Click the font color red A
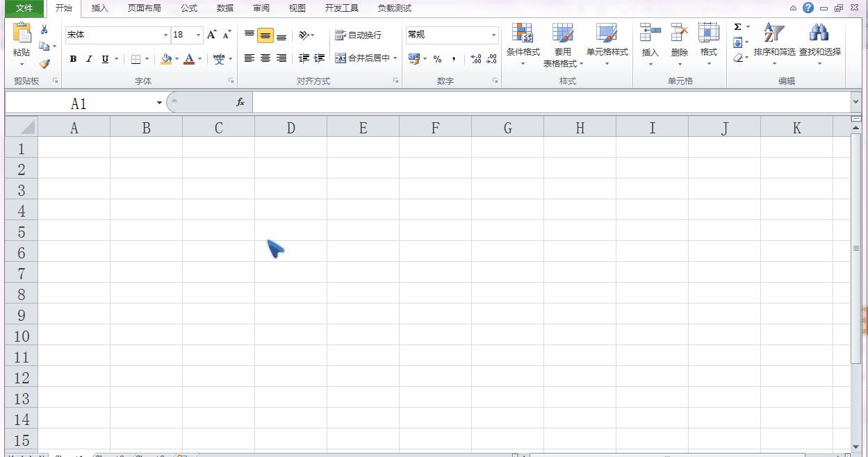The width and height of the screenshot is (868, 457). click(x=189, y=59)
